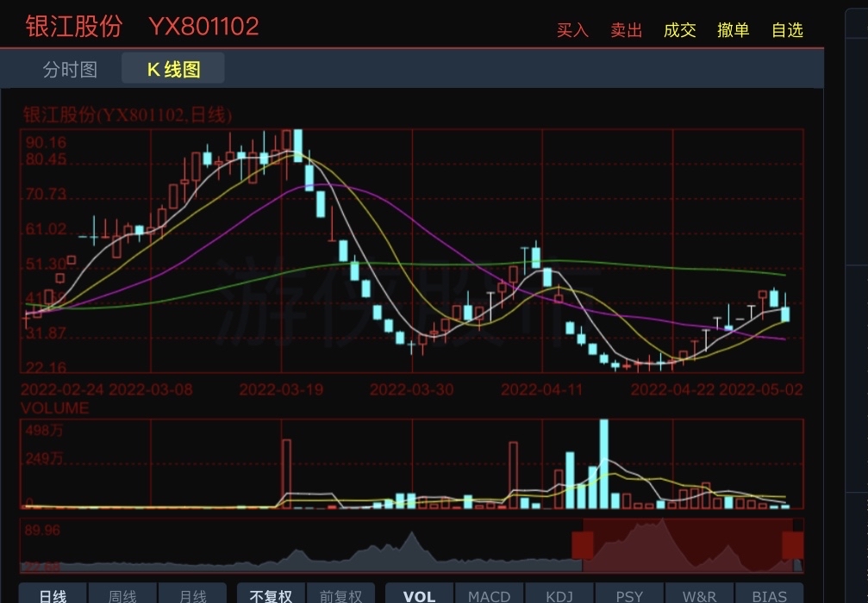Click the 撤单 cancel order button
Screen dimensions: 868x603
pyautogui.click(x=734, y=30)
